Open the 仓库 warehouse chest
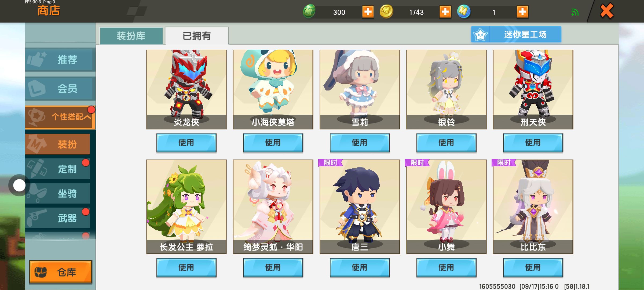This screenshot has height=290, width=644. click(x=61, y=272)
